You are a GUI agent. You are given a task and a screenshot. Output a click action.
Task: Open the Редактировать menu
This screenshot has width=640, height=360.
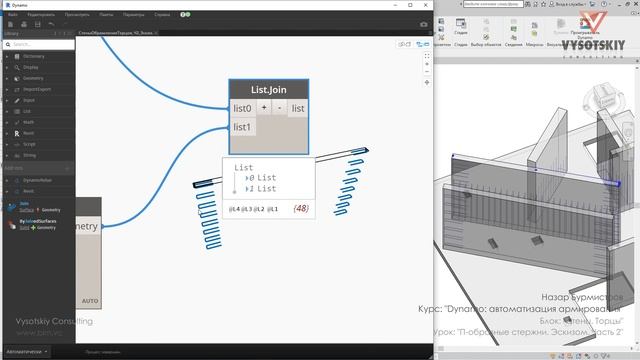41,15
